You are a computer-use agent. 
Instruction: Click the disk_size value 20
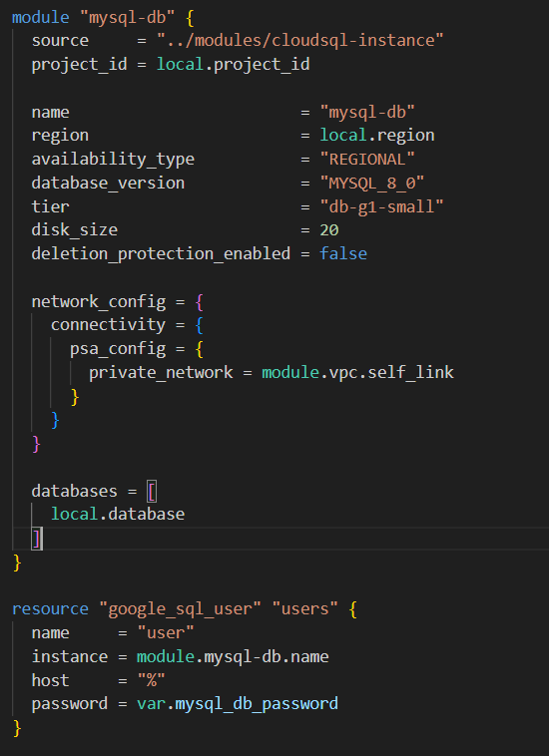coord(329,230)
